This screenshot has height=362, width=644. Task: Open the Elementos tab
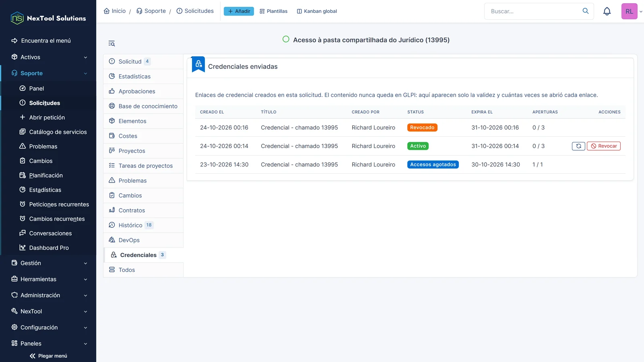(x=143, y=121)
